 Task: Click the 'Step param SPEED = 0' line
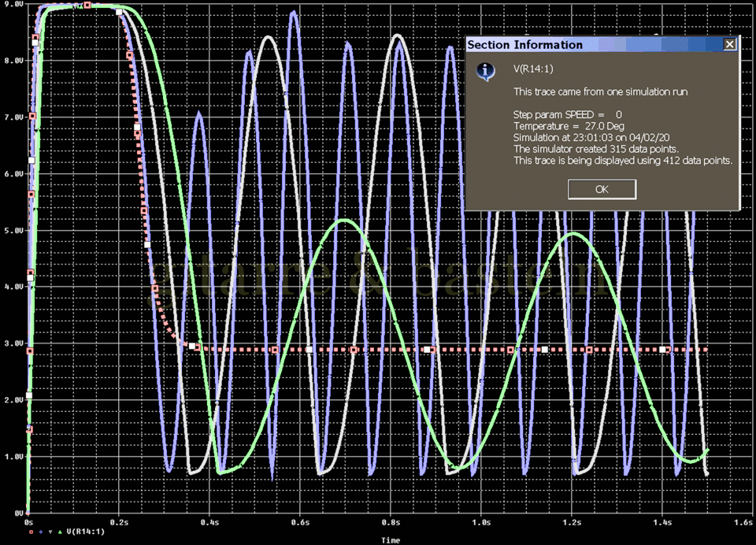[x=568, y=115]
